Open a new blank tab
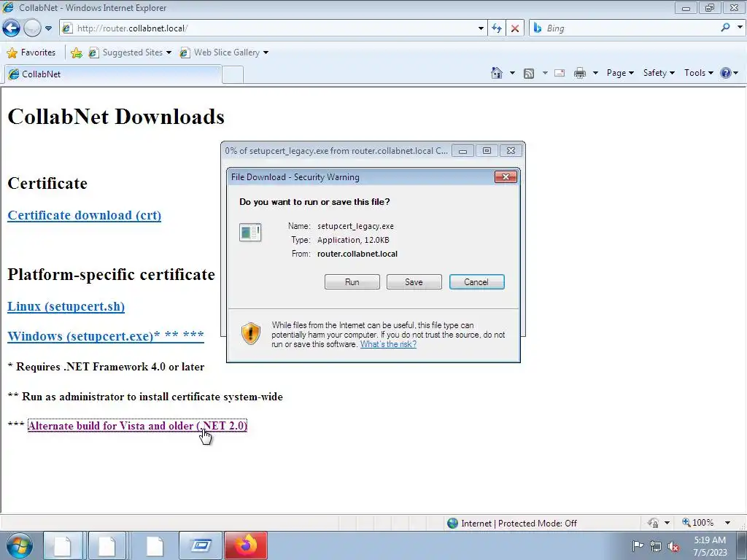 click(233, 75)
